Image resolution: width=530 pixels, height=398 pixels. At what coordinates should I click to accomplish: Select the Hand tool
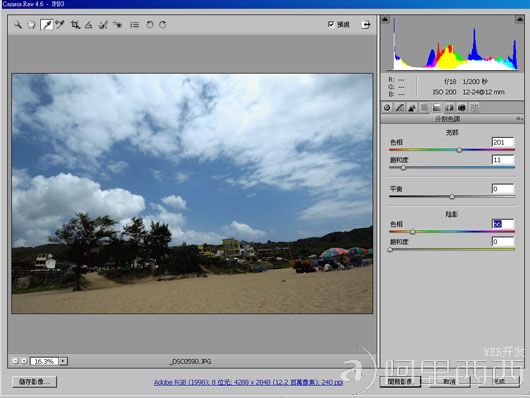(31, 25)
